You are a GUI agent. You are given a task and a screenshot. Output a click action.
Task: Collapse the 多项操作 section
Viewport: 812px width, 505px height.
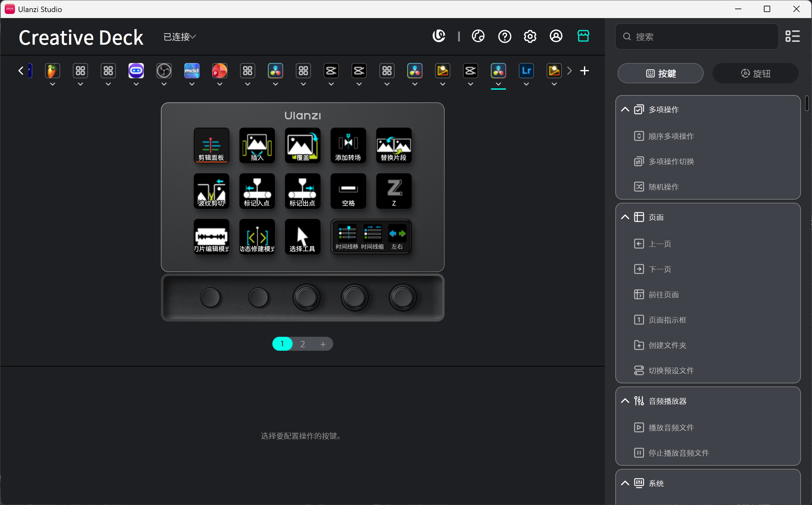tap(625, 110)
